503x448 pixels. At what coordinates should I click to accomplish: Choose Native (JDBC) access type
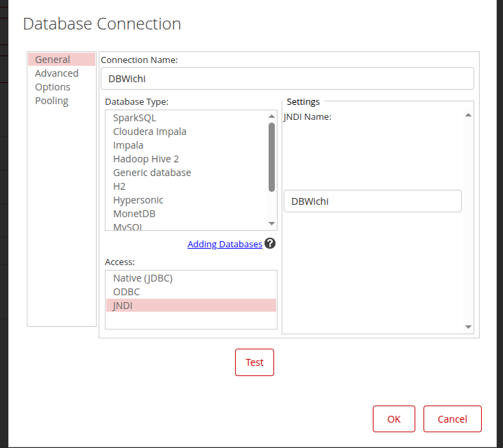pos(143,278)
